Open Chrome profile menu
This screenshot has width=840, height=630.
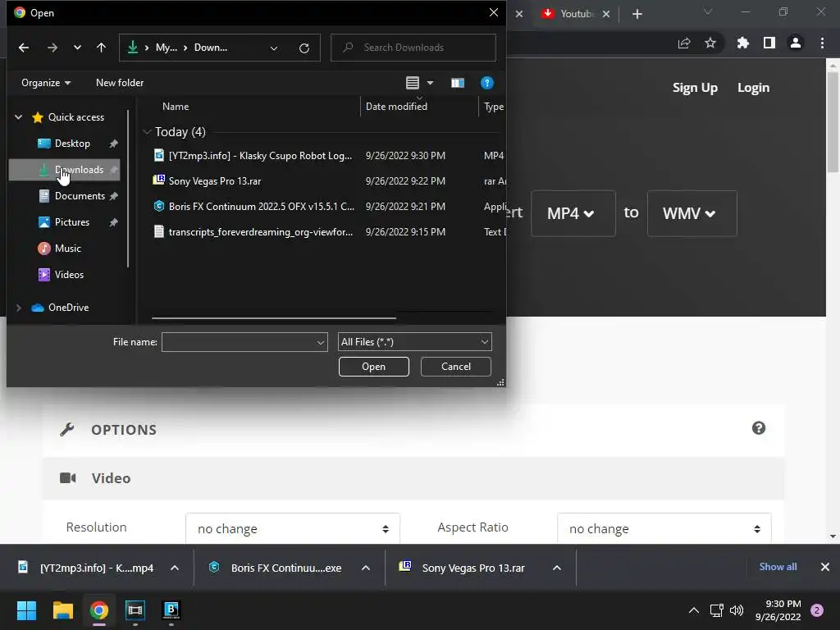coord(796,43)
